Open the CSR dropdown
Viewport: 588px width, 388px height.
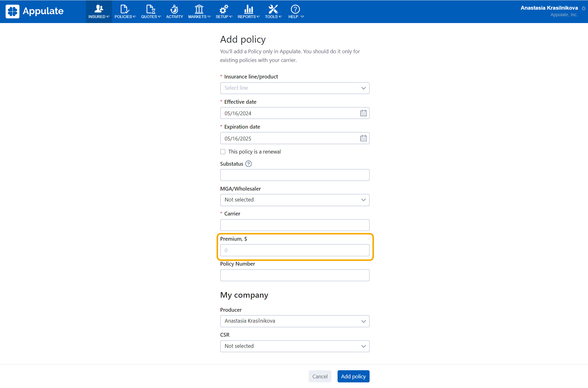click(295, 346)
